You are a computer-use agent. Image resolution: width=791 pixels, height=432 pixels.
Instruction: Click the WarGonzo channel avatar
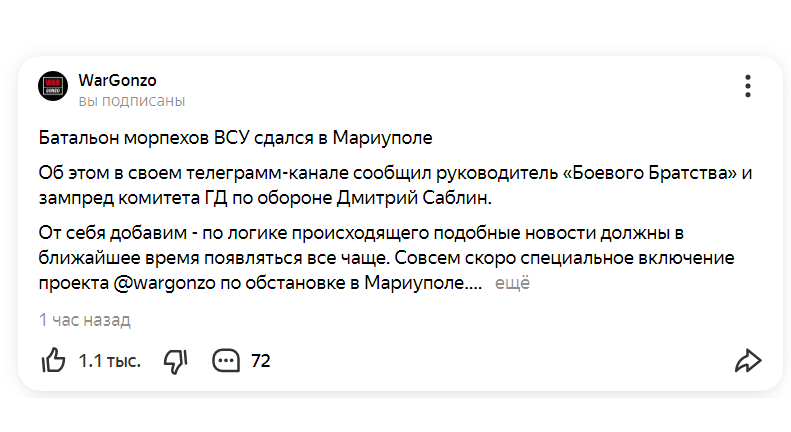(x=53, y=86)
